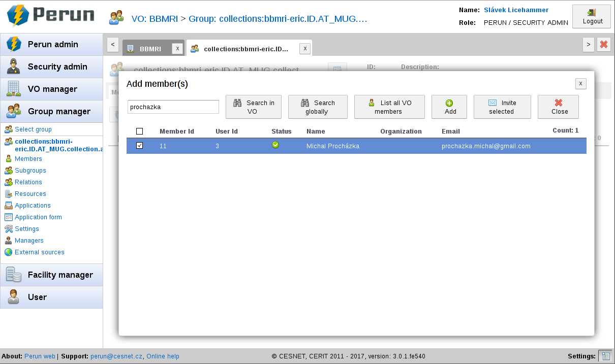Expand the Security admin section
615x364 pixels.
51,67
